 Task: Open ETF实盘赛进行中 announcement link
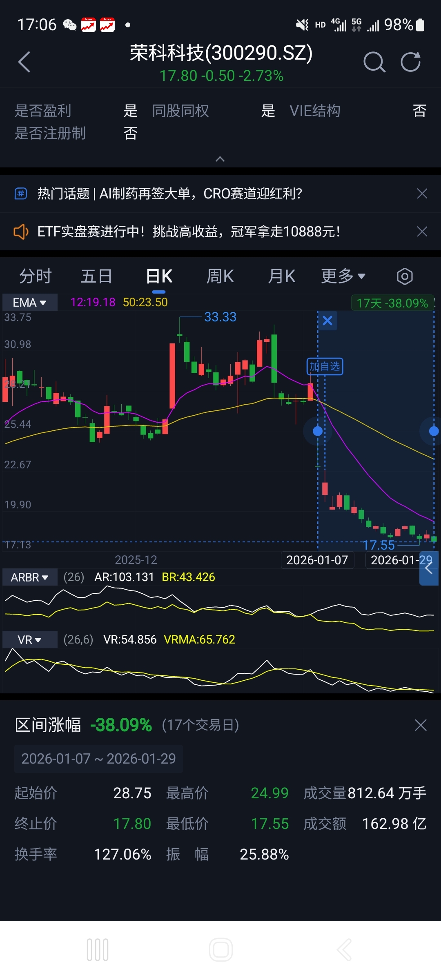point(189,232)
